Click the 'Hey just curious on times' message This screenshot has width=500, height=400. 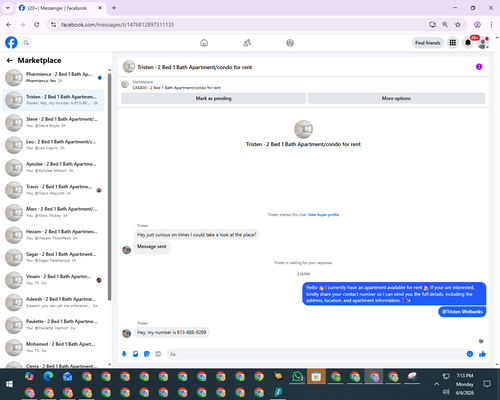coord(197,235)
